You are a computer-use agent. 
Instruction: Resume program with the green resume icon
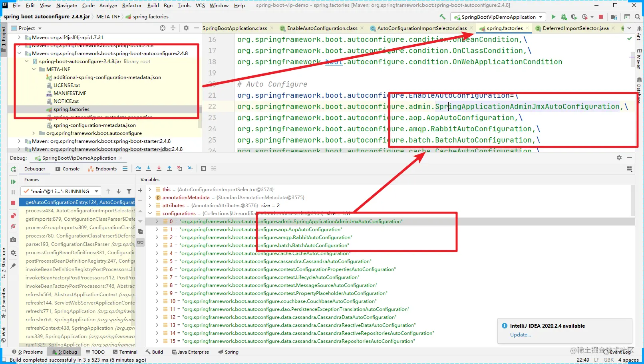tap(13, 182)
